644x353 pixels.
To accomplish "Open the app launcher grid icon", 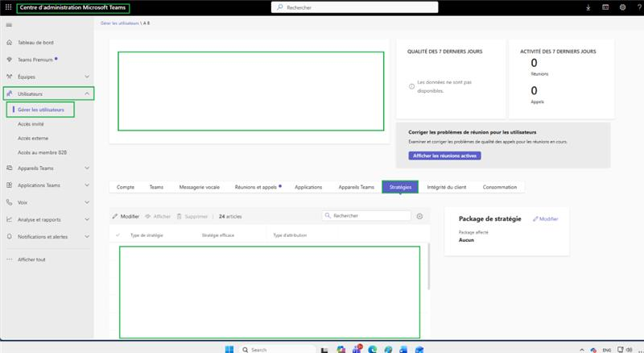I will click(8, 7).
